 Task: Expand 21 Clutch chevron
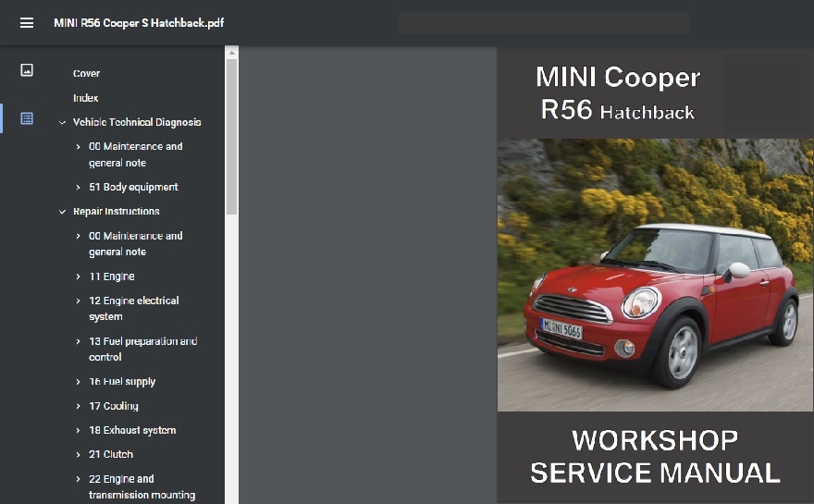point(78,455)
